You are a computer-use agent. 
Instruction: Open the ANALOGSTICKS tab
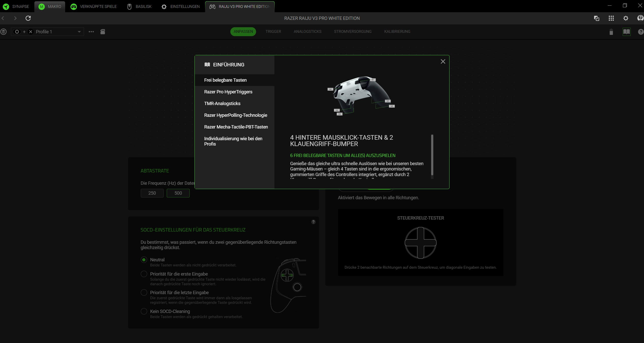[307, 32]
